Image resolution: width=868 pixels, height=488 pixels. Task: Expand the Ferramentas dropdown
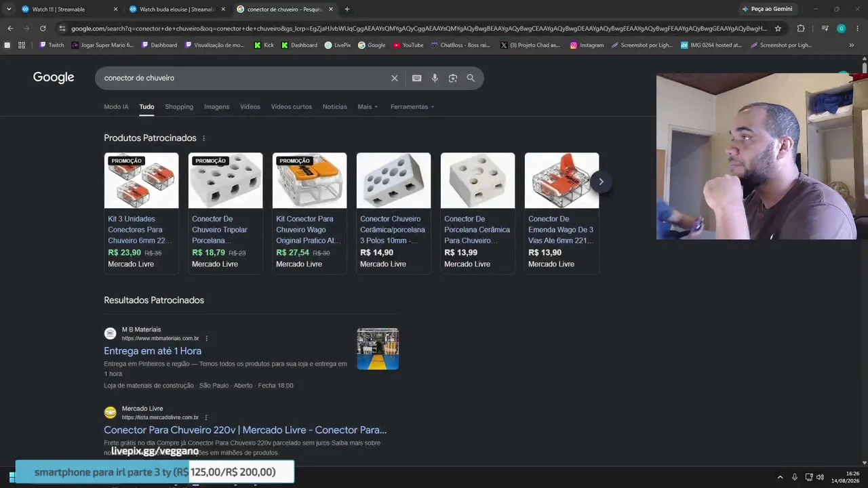pos(412,106)
